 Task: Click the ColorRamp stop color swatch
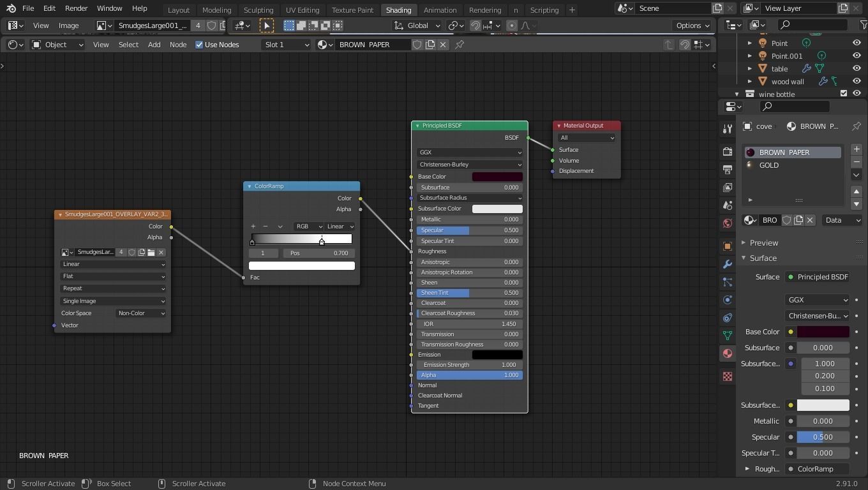point(302,265)
